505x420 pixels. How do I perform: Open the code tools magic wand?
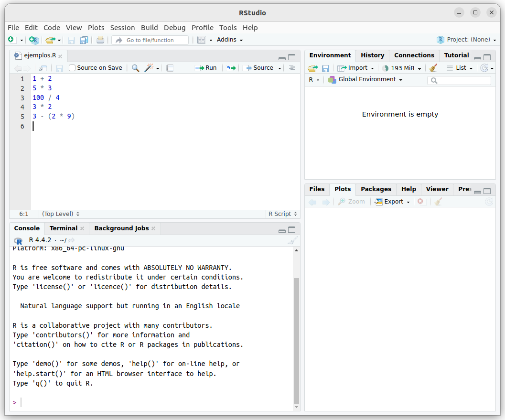149,68
